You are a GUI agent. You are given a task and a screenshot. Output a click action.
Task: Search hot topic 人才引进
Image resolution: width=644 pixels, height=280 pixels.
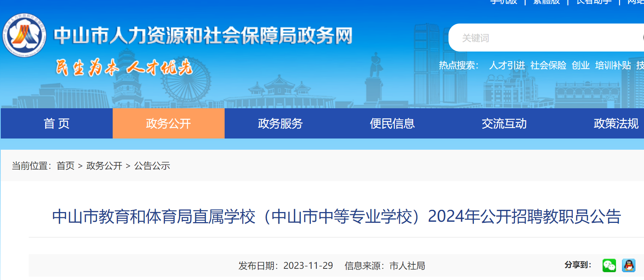coord(507,65)
